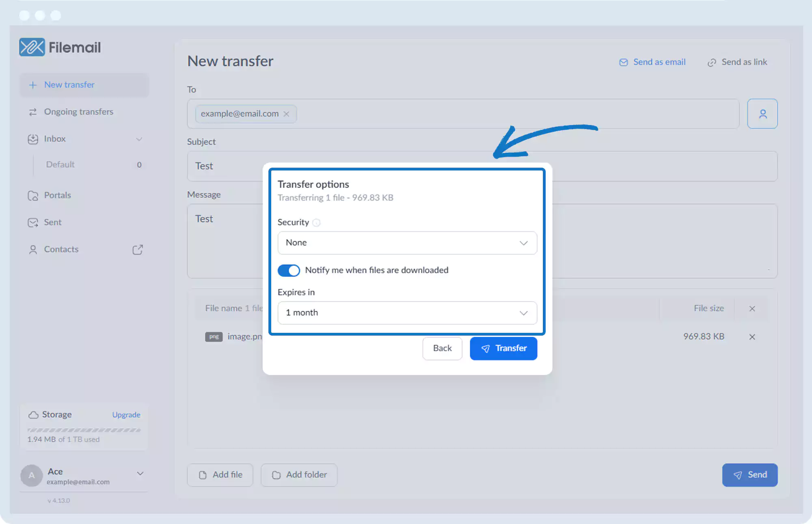Click the Upgrade storage link
This screenshot has width=812, height=524.
pos(126,415)
